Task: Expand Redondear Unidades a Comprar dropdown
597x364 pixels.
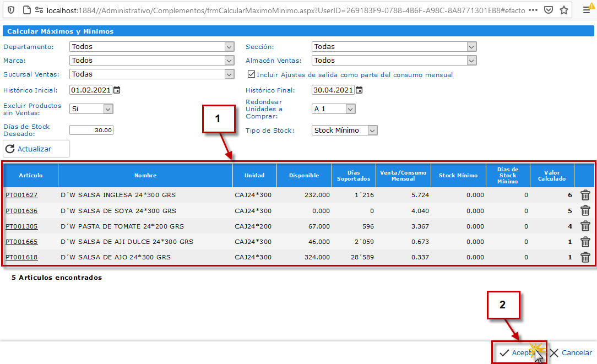Action: tap(334, 109)
